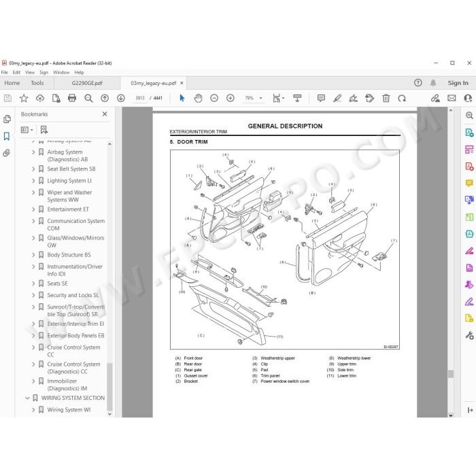This screenshot has height=476, width=476.
Task: Open the Attachments paperclip panel
Action: pyautogui.click(x=7, y=153)
